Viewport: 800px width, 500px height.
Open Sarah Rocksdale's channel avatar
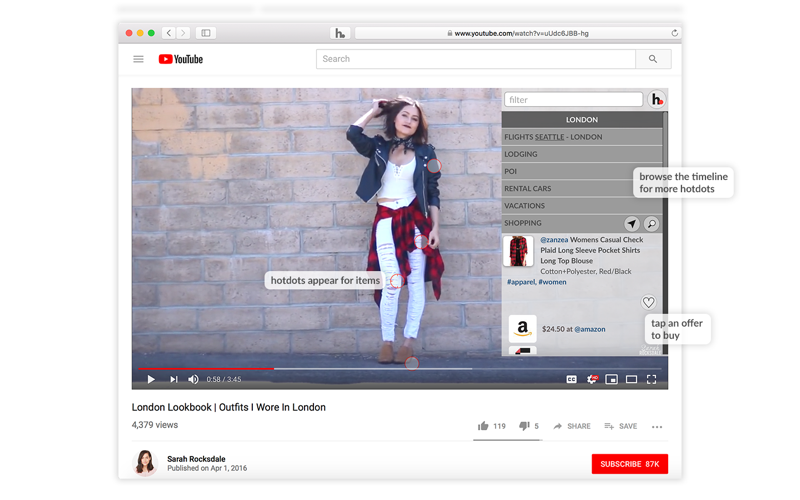click(145, 463)
